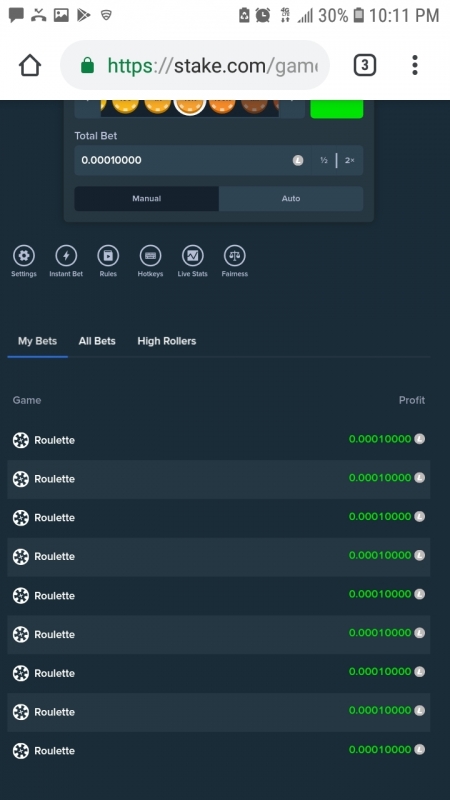Screen dimensions: 450x800
Task: Tap the browser home icon
Action: pyautogui.click(x=30, y=65)
